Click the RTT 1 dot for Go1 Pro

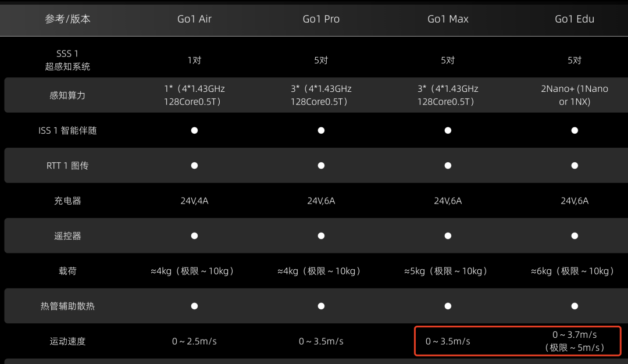pyautogui.click(x=321, y=165)
